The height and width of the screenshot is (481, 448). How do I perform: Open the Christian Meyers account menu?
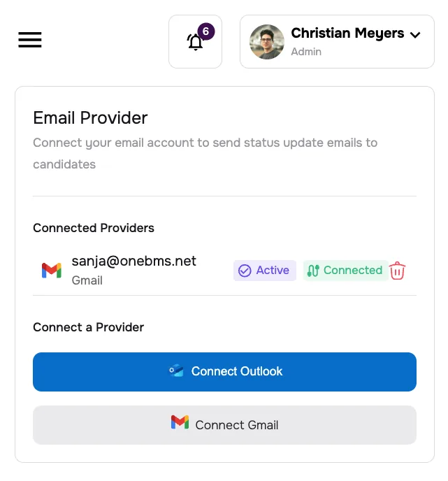click(337, 42)
